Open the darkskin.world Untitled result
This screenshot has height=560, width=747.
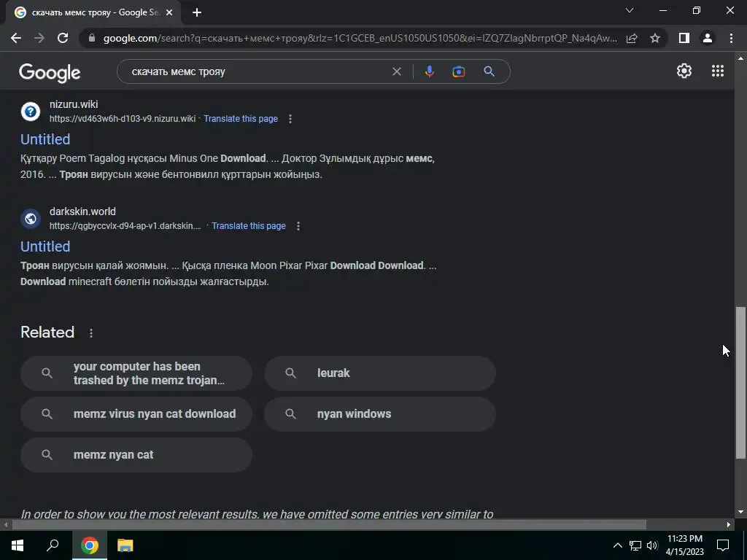(45, 246)
